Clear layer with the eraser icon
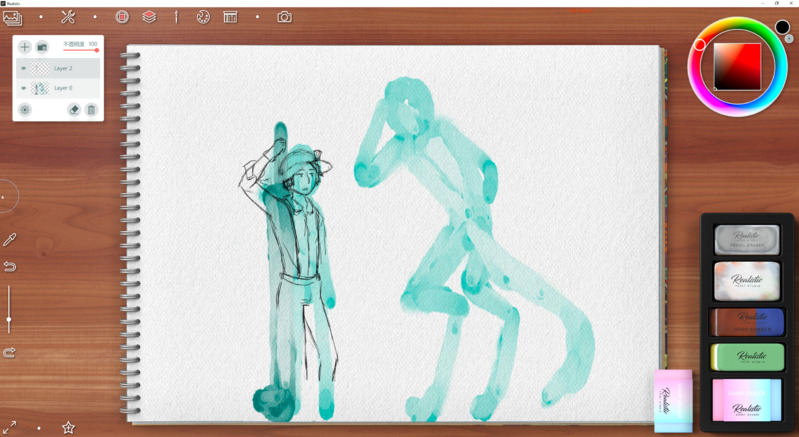This screenshot has width=799, height=437. (74, 110)
